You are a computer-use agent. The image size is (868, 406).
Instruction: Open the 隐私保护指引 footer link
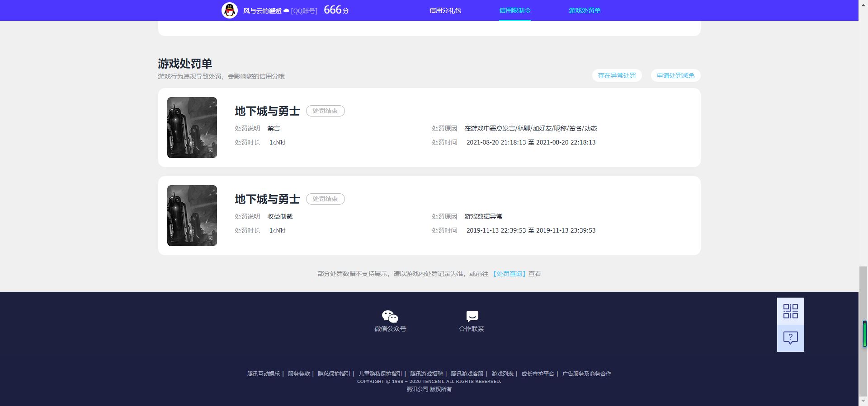pos(334,374)
